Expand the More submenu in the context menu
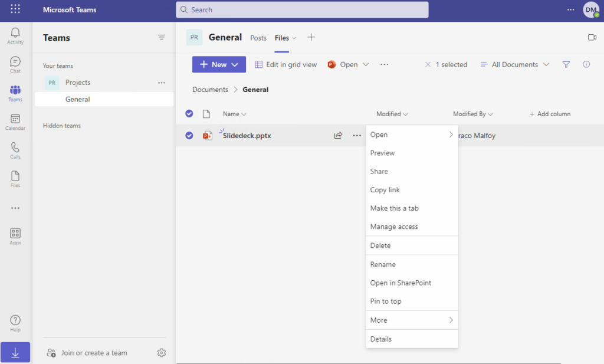 coord(412,320)
